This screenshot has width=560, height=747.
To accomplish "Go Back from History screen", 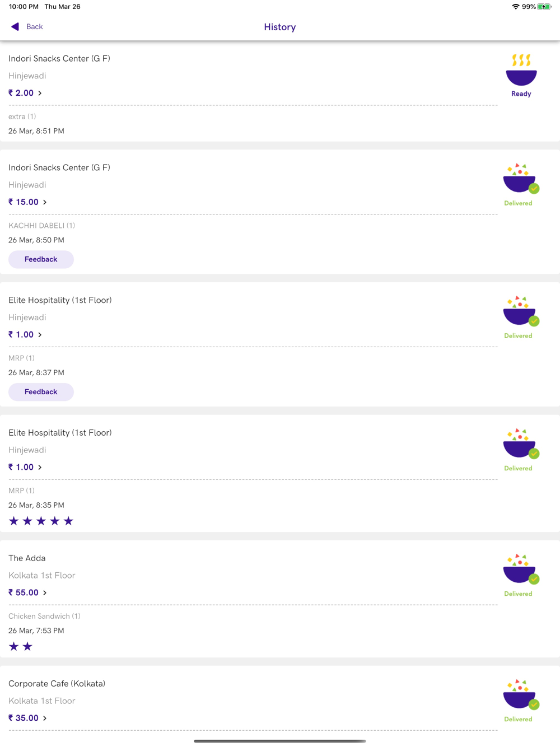I will [34, 27].
